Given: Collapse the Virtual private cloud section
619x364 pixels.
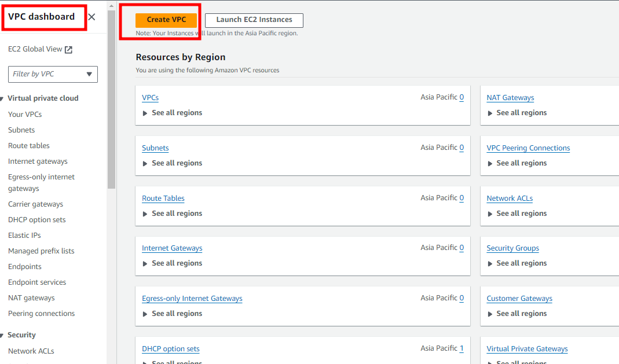Looking at the screenshot, I should 2,98.
